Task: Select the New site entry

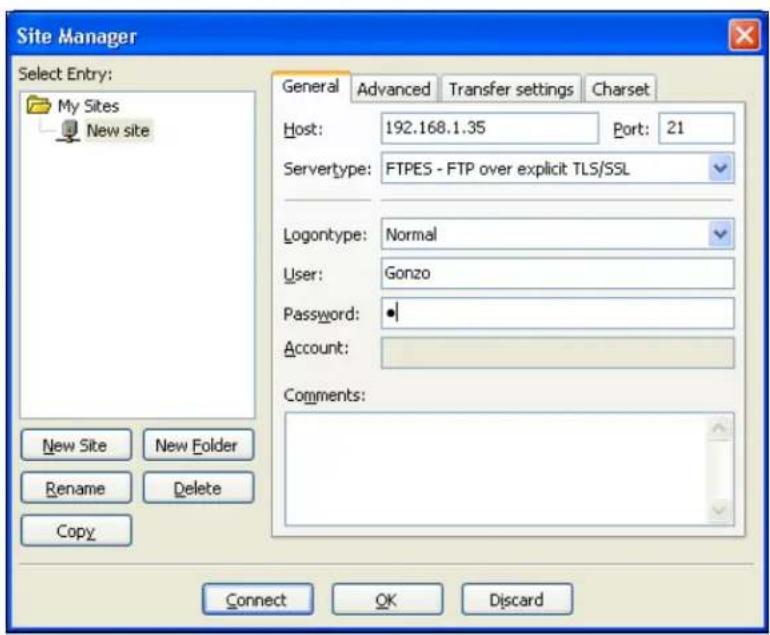Action: click(118, 131)
